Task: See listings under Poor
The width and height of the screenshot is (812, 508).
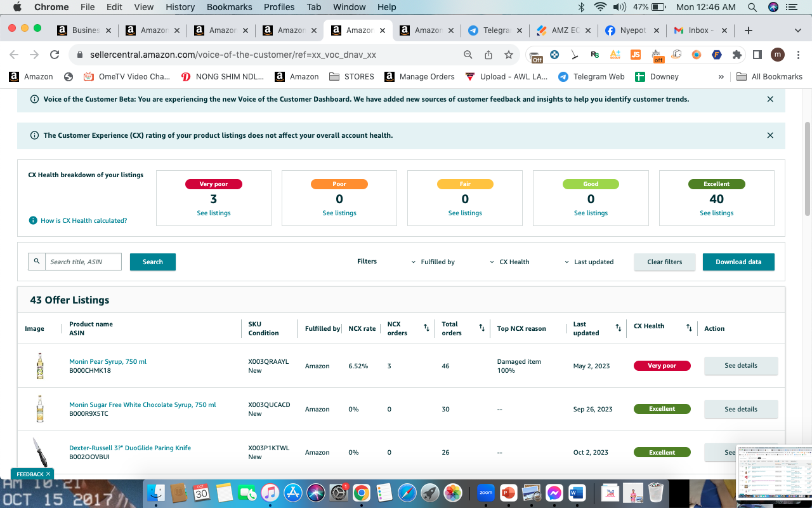Action: click(339, 213)
